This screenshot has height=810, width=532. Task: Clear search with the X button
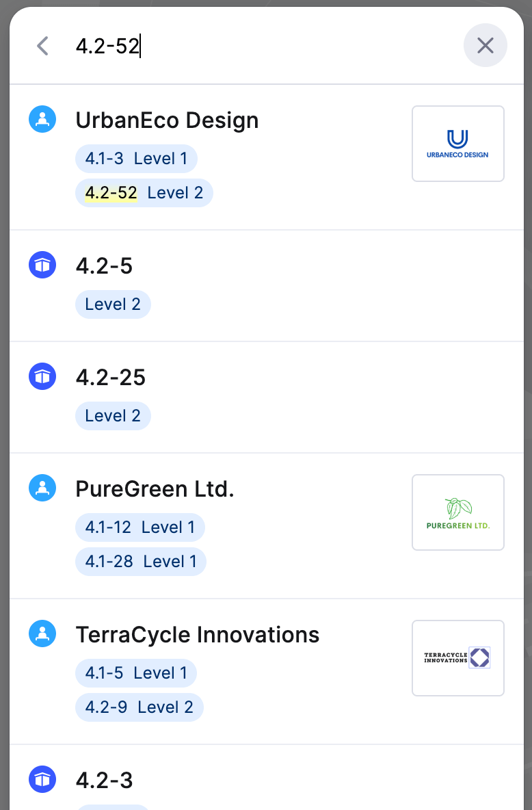pos(485,45)
